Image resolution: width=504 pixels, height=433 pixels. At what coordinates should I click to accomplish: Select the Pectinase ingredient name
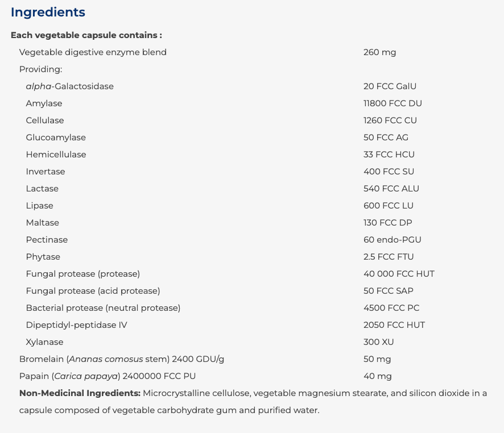pos(47,240)
